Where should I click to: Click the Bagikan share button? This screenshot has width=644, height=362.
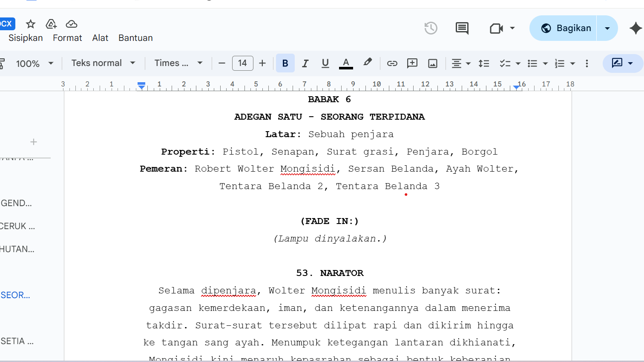click(x=566, y=28)
